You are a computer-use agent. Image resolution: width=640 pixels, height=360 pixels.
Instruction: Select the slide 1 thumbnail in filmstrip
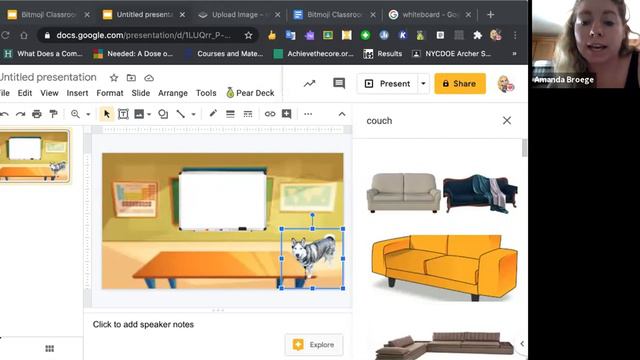(35, 156)
